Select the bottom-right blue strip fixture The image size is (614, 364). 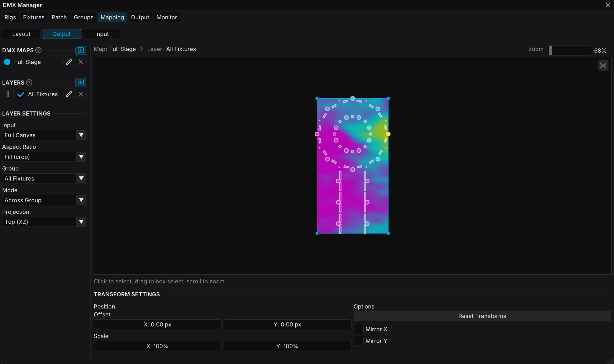point(367,224)
